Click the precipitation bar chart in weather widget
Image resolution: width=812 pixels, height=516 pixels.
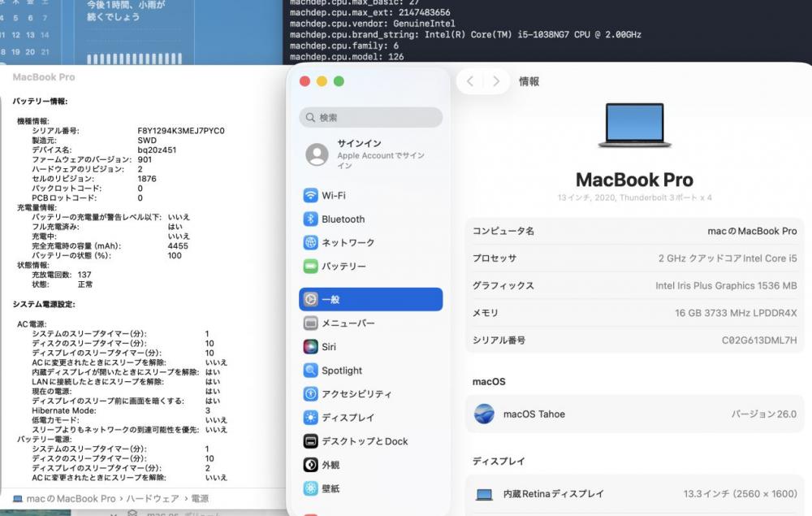point(135,59)
